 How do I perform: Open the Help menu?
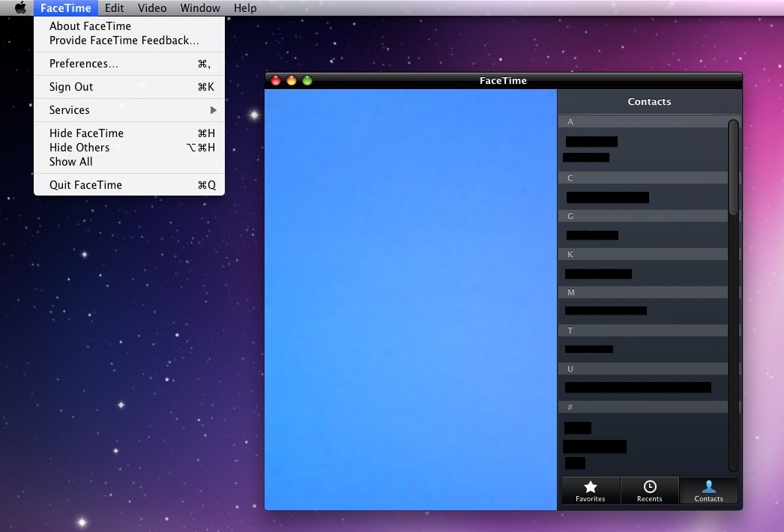[245, 8]
